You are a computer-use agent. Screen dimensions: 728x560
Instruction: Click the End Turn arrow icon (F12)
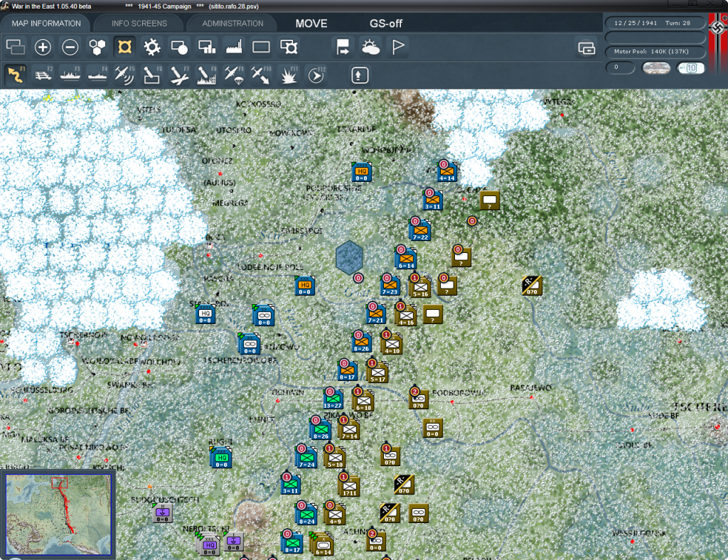(316, 75)
